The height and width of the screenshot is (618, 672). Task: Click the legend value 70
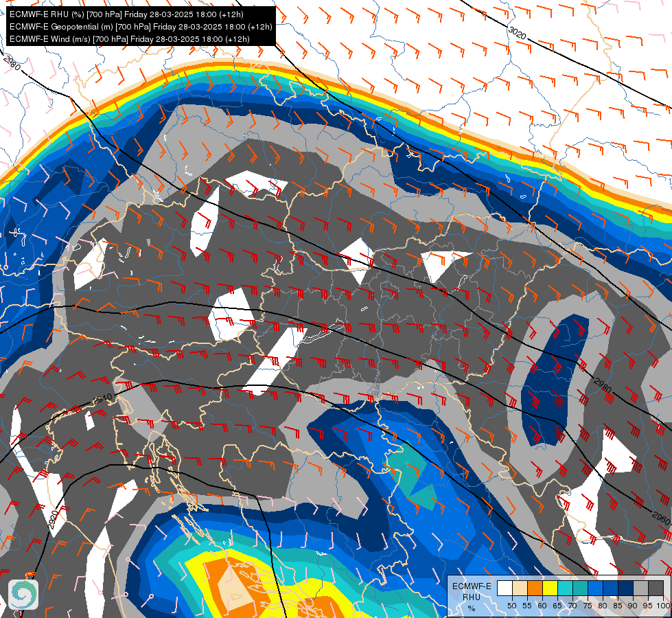(572, 606)
